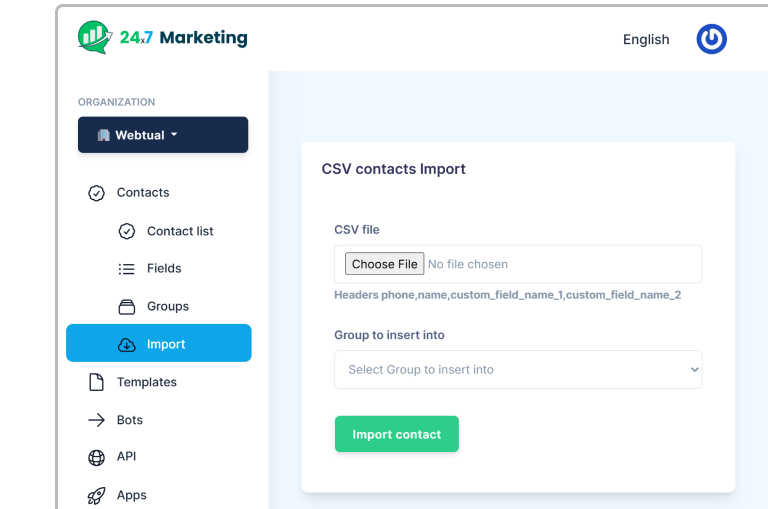
Task: Click the Groups stack icon
Action: coord(126,306)
